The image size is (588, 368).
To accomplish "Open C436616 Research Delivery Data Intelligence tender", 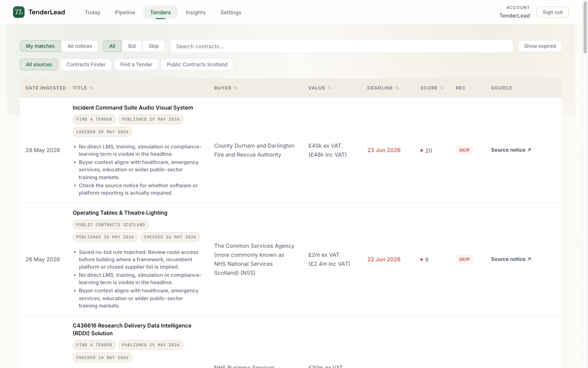I will (132, 330).
